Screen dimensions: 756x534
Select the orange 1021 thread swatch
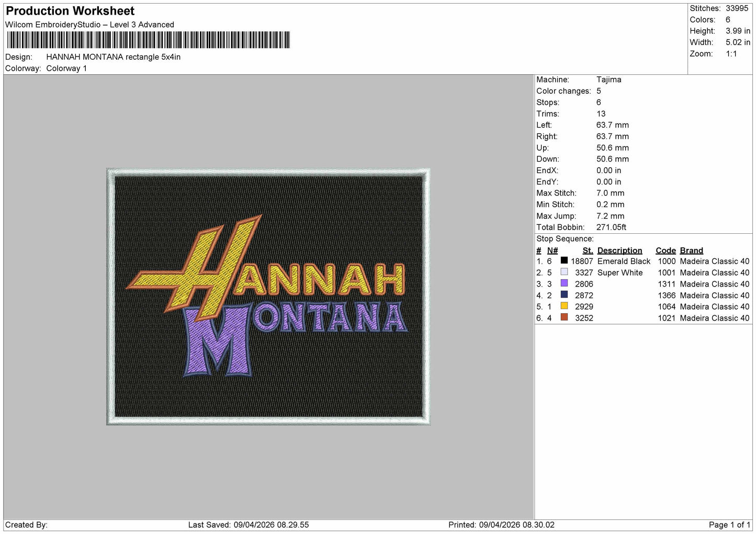(564, 317)
